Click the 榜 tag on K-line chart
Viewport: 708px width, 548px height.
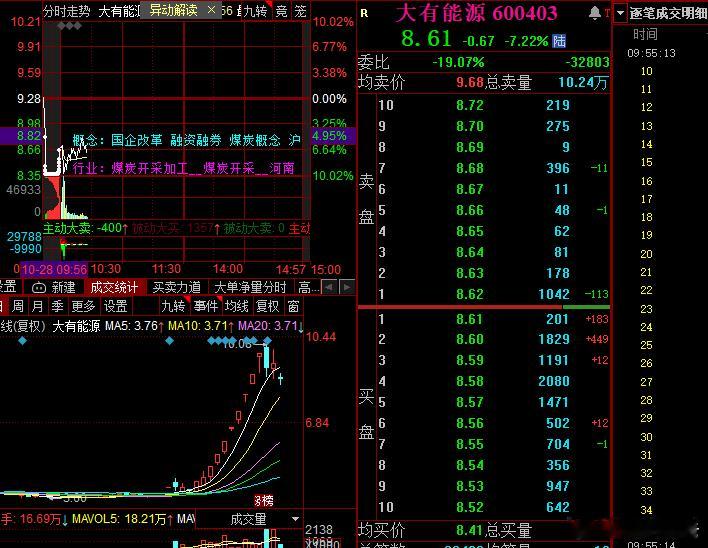pos(264,501)
